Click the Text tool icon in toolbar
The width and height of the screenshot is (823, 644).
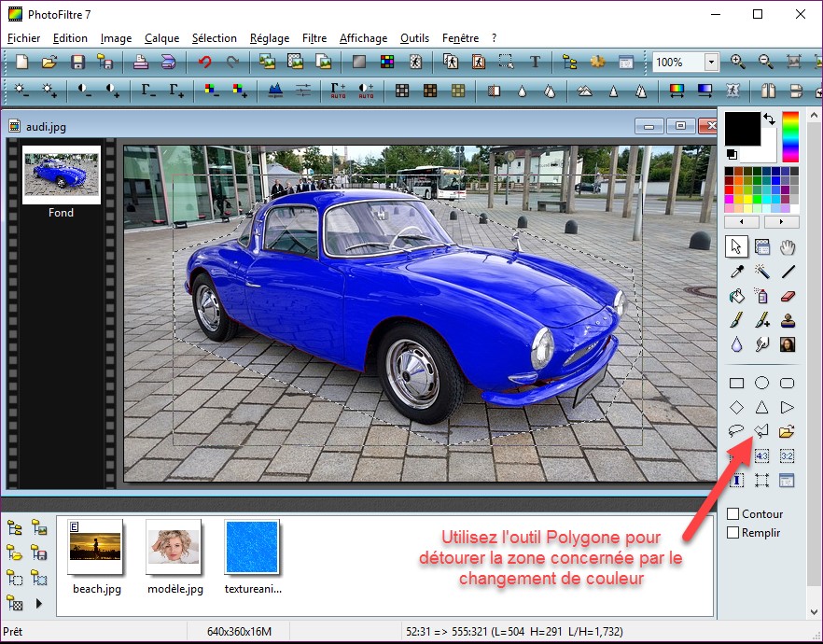point(535,63)
